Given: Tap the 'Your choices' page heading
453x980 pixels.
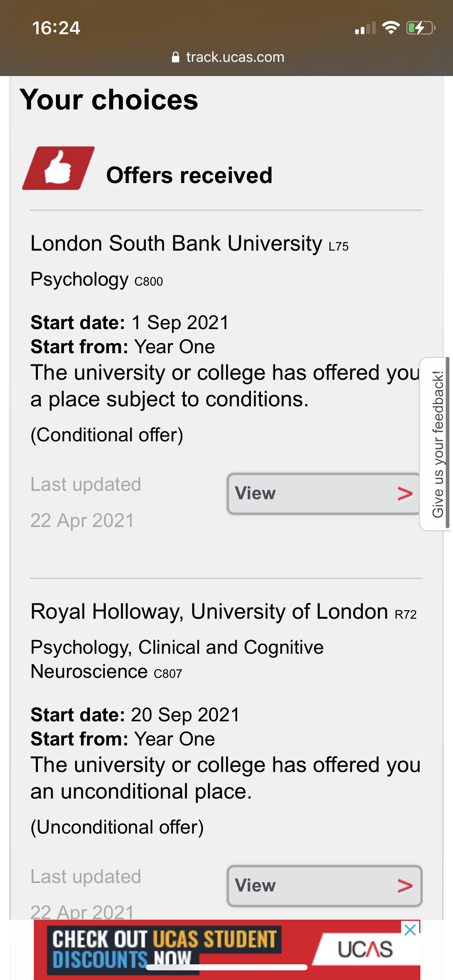Looking at the screenshot, I should click(x=109, y=100).
